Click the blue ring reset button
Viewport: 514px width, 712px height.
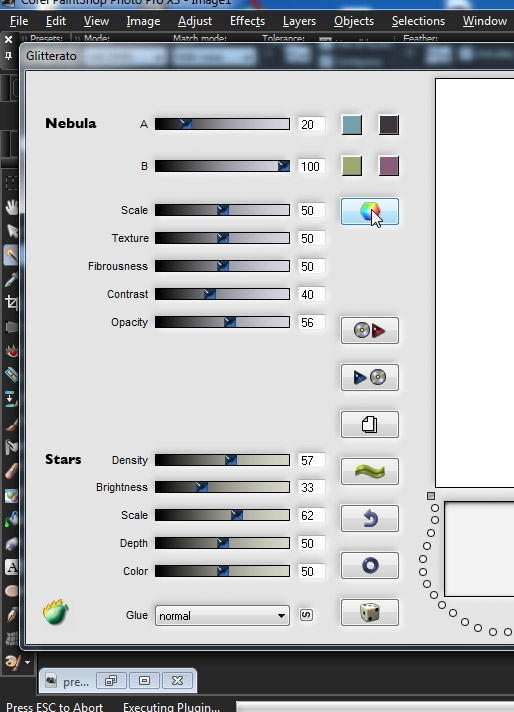coord(370,565)
